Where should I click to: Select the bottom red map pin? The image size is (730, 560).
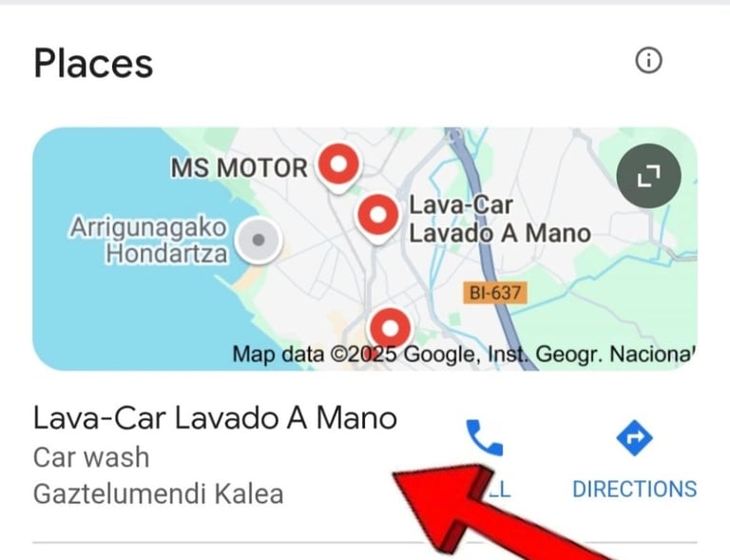pyautogui.click(x=390, y=329)
